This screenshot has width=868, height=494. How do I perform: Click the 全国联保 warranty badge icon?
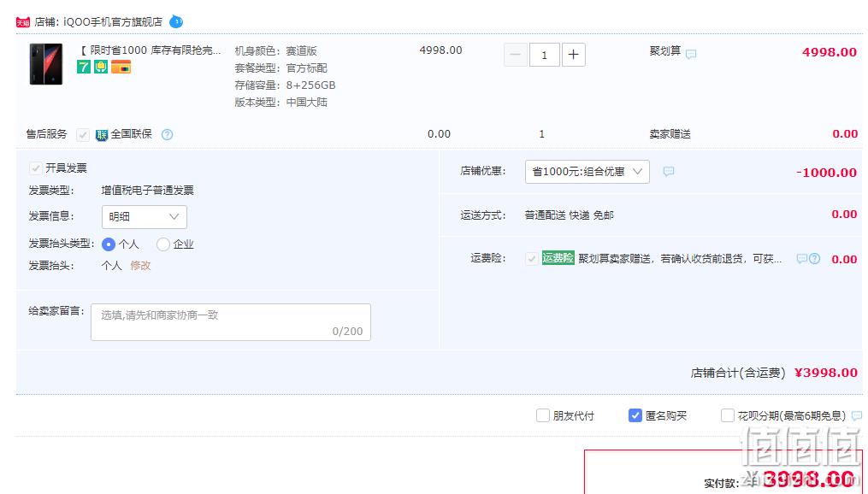pos(101,134)
